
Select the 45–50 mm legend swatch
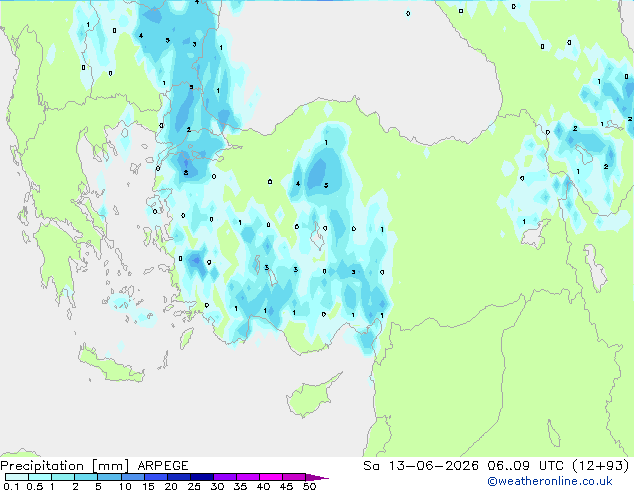[294, 477]
